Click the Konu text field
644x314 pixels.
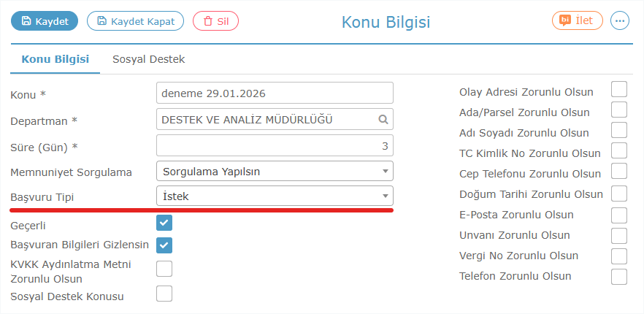tap(275, 93)
